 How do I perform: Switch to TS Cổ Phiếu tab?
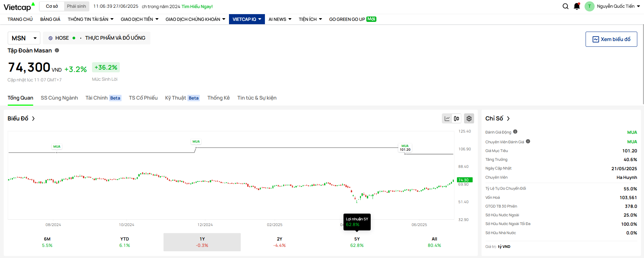click(x=143, y=98)
